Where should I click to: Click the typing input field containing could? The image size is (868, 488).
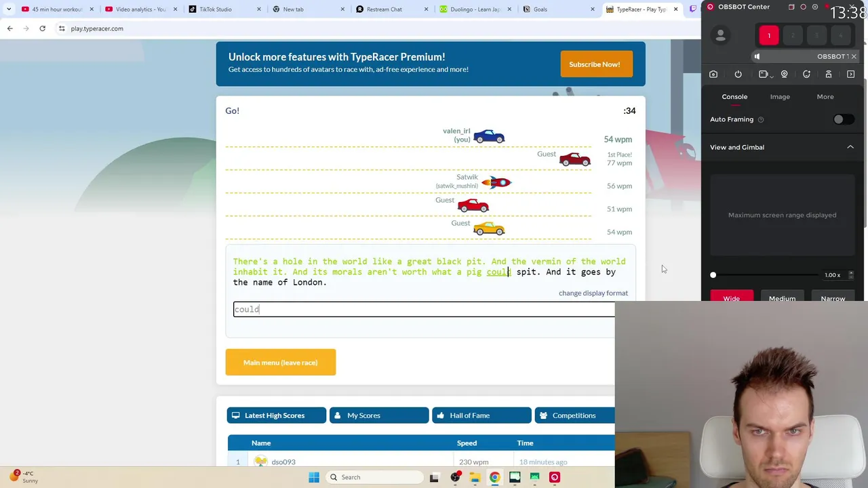[424, 309]
